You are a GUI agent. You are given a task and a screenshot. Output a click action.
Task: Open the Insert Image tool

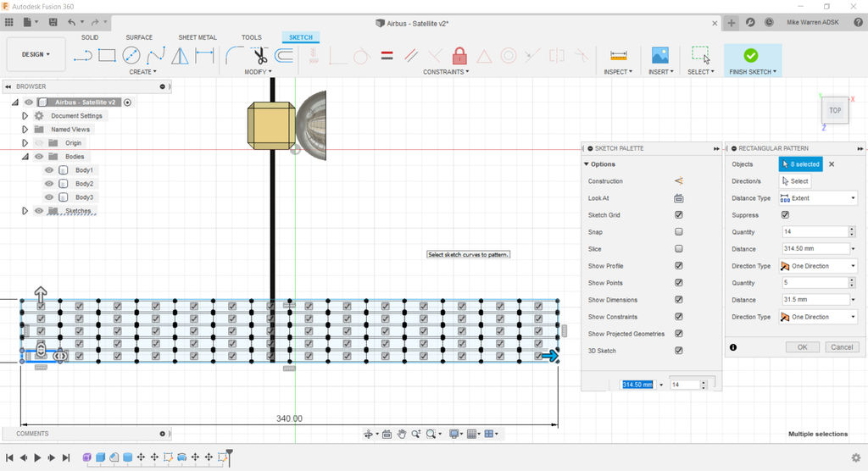click(x=659, y=56)
